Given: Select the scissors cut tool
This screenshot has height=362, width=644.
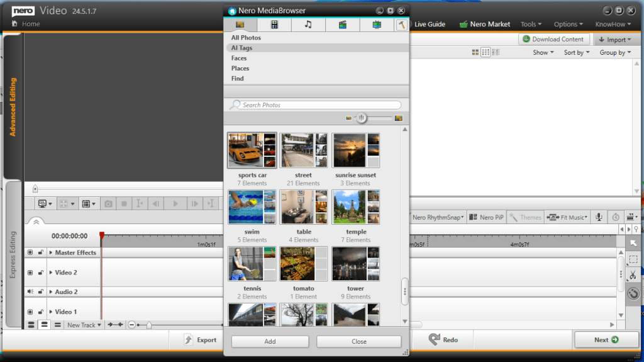Looking at the screenshot, I should [633, 275].
